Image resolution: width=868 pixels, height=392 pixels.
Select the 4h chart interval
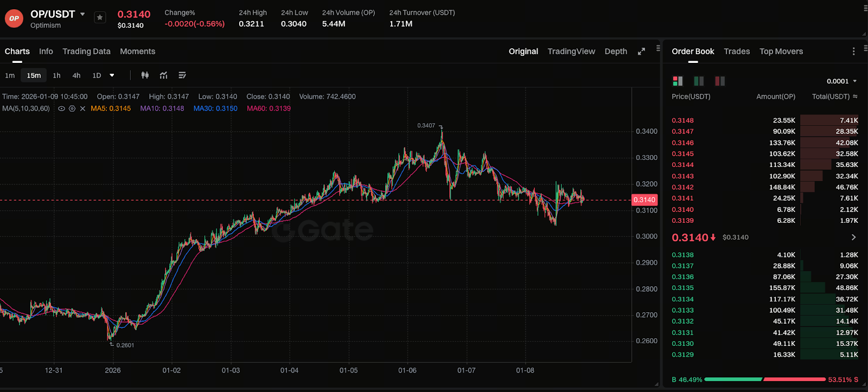76,75
